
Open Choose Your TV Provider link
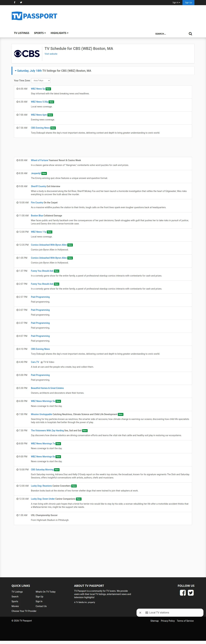(x=24, y=611)
